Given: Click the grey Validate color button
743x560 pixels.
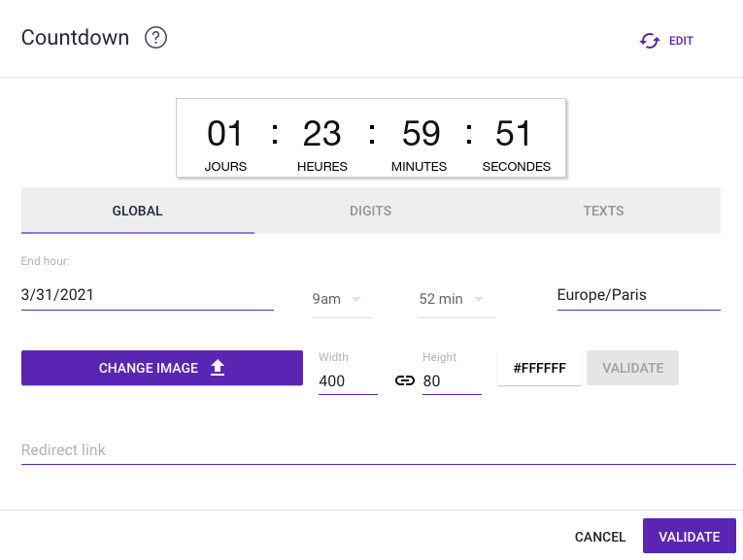Looking at the screenshot, I should point(632,368).
